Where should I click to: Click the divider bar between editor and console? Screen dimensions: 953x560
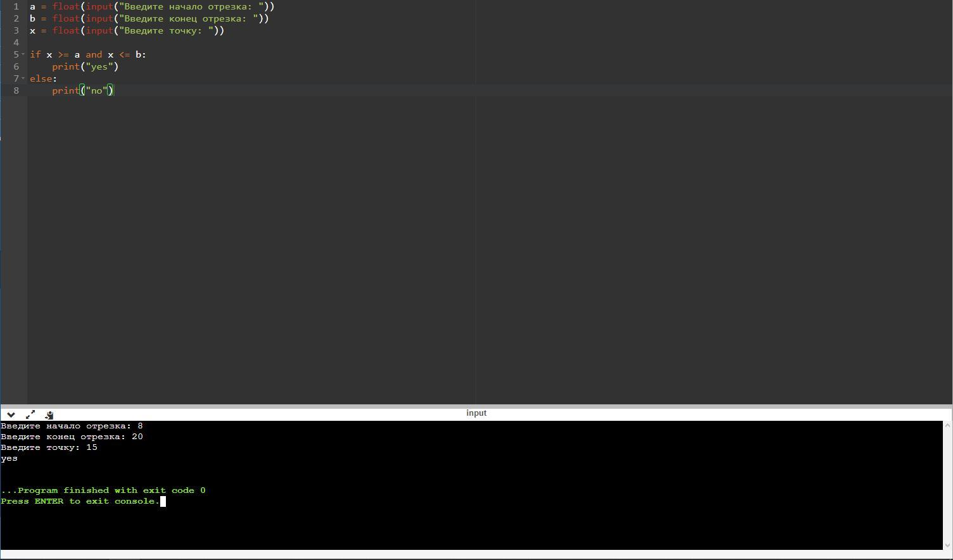pos(476,406)
